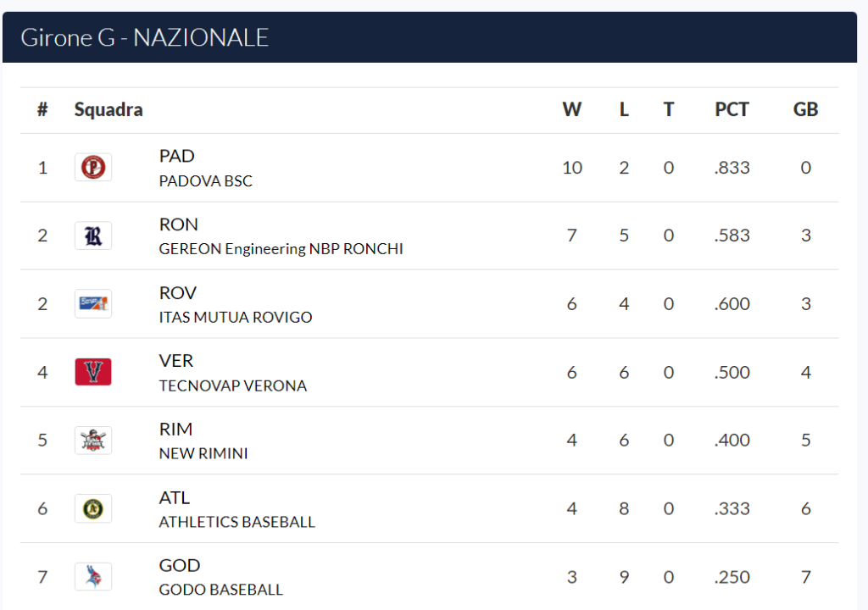
Task: Select the ITAS MUTUA ROVIGO name
Action: [x=236, y=317]
